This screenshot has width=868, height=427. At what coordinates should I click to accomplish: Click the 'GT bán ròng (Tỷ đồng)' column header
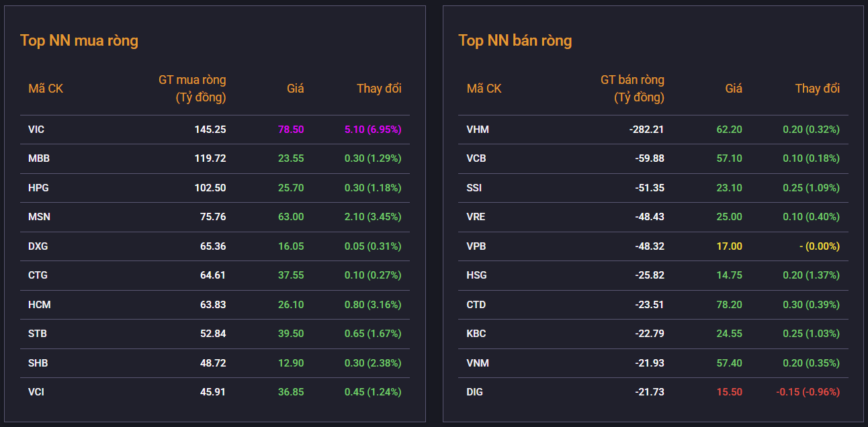tap(632, 89)
